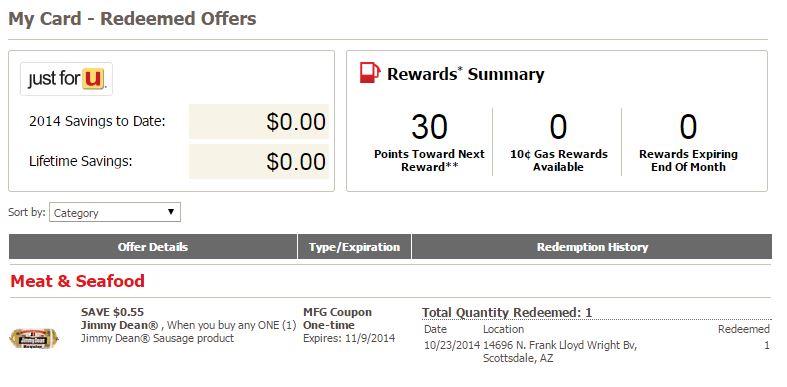Click the Redemption History column header

pyautogui.click(x=592, y=247)
